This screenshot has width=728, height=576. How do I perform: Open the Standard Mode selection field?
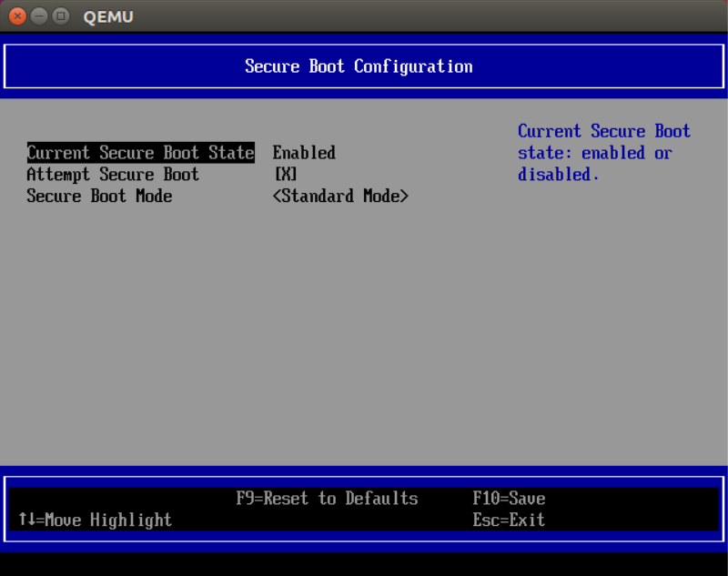pyautogui.click(x=340, y=197)
